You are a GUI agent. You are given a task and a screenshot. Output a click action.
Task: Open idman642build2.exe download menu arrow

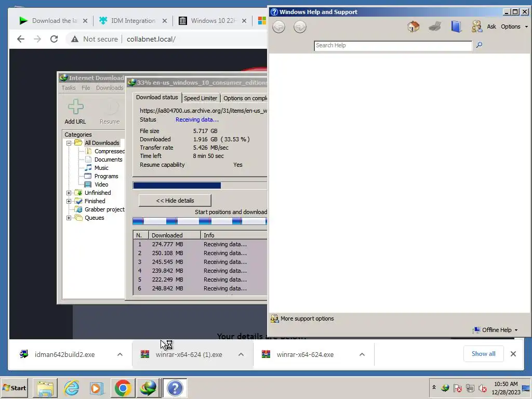pos(120,354)
